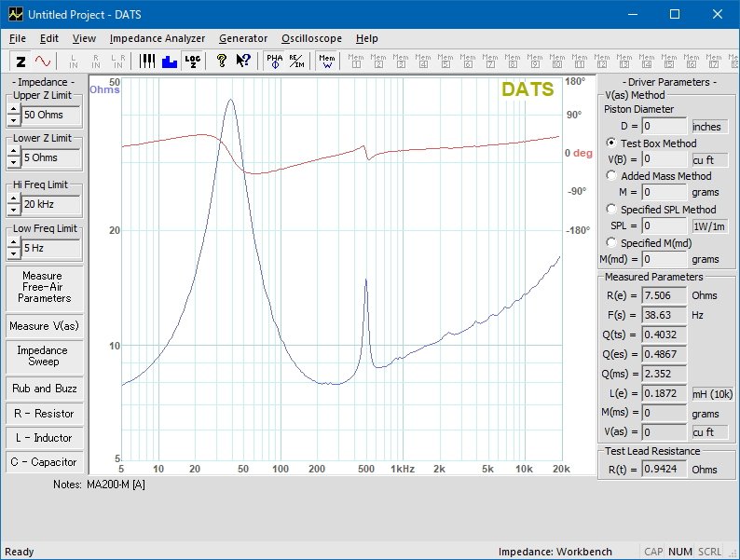
Task: Select the Mem 7 toolbar slot
Action: point(490,61)
